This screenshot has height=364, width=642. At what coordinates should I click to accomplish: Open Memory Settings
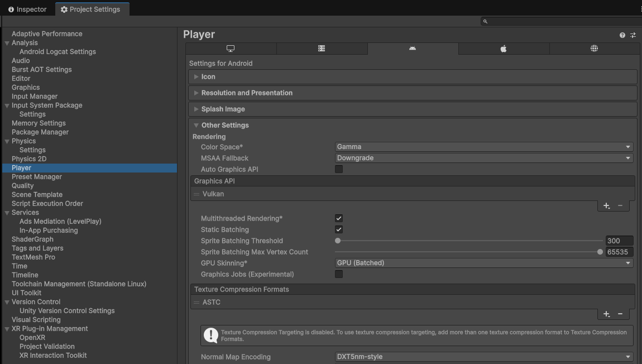pos(39,123)
